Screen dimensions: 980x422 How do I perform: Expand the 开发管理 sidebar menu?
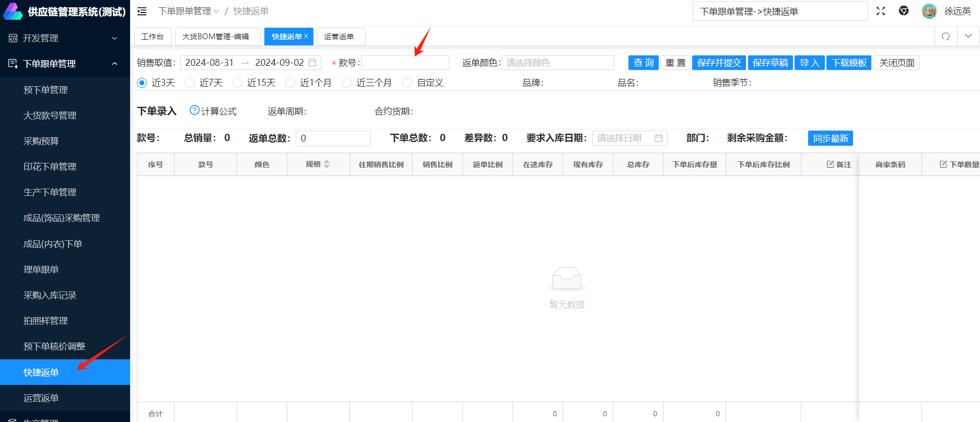[x=65, y=38]
